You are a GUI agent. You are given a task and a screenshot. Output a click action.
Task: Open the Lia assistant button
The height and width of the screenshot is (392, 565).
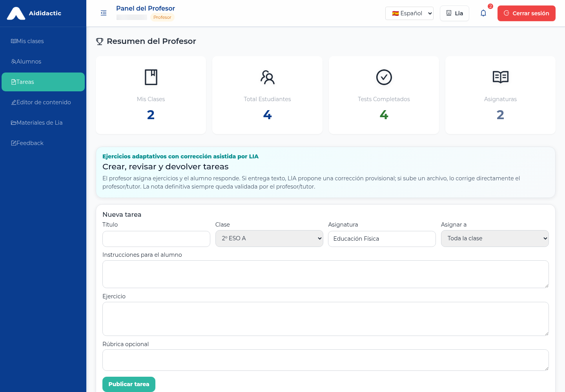click(454, 13)
